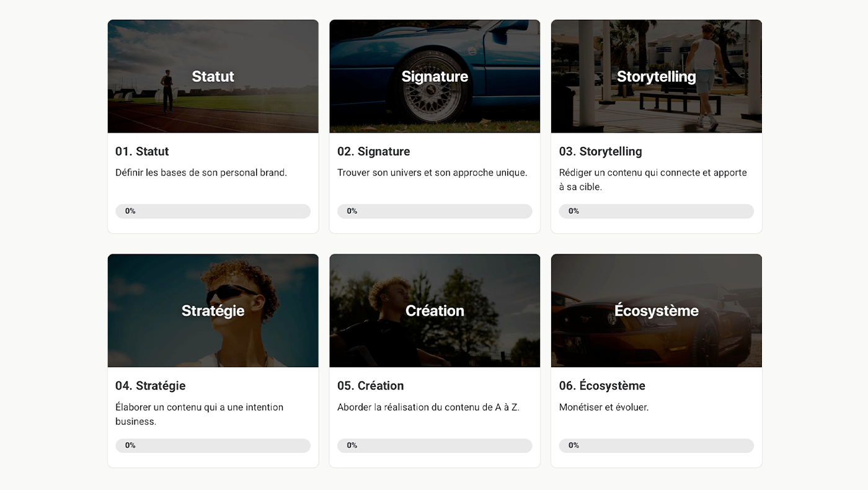Viewport: 868px width, 490px height.
Task: Click the Création 0% progress bar
Action: click(434, 445)
